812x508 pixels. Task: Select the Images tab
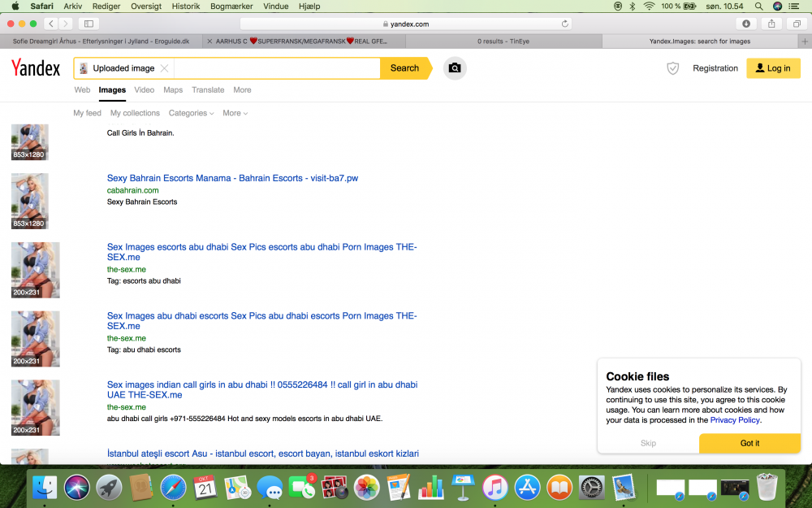112,89
